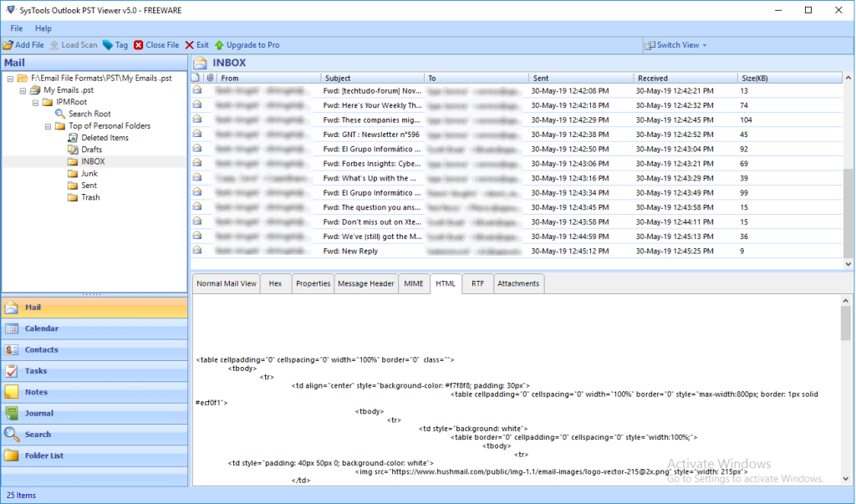Image resolution: width=856 pixels, height=504 pixels.
Task: Sort emails by Received column
Action: tap(685, 78)
